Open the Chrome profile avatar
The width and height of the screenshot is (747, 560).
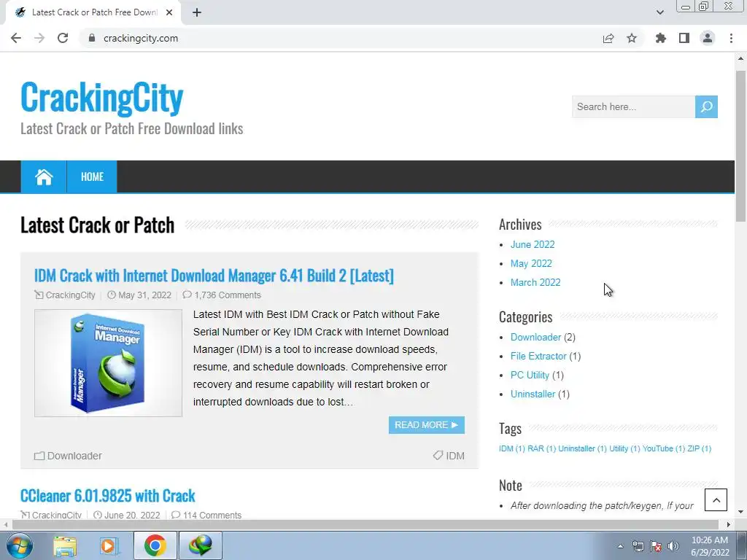point(708,38)
